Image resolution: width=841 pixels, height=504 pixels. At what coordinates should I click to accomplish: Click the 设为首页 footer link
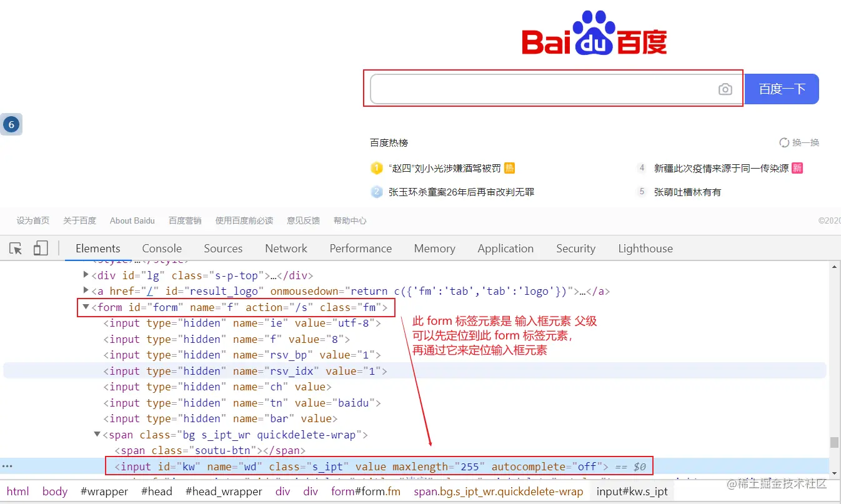33,220
